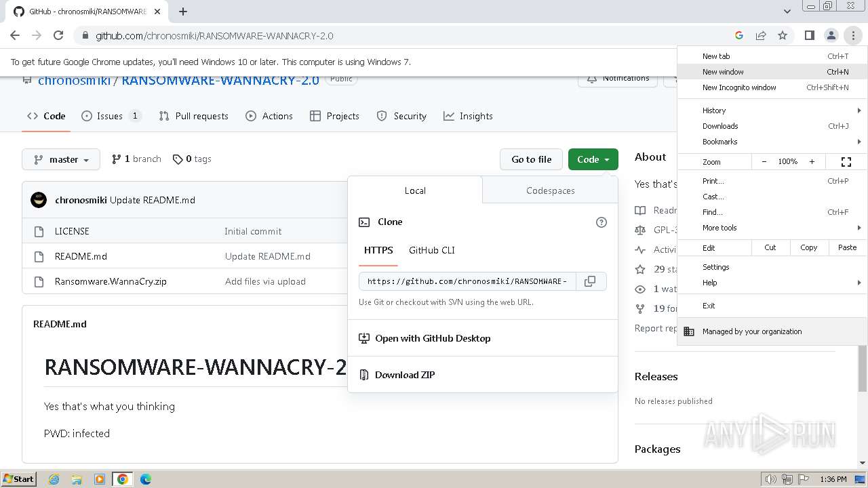Select the HTTPS clone tab
This screenshot has height=488, width=868.
pyautogui.click(x=378, y=250)
